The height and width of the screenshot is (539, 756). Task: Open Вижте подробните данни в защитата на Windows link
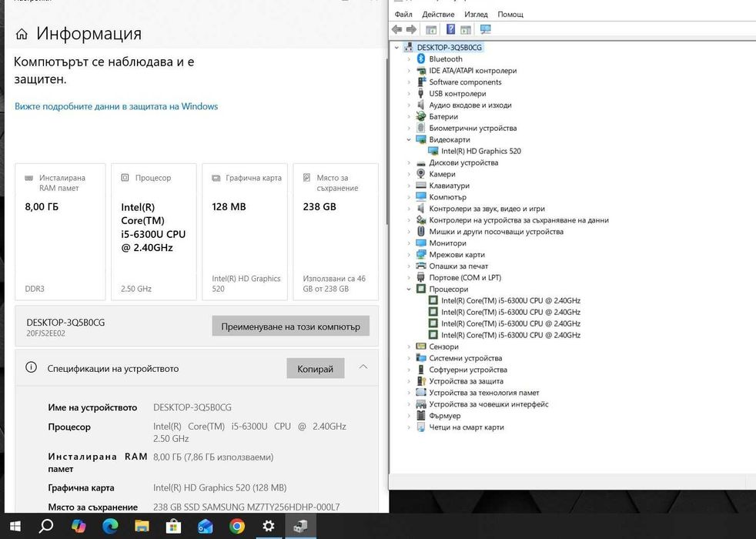pyautogui.click(x=116, y=106)
